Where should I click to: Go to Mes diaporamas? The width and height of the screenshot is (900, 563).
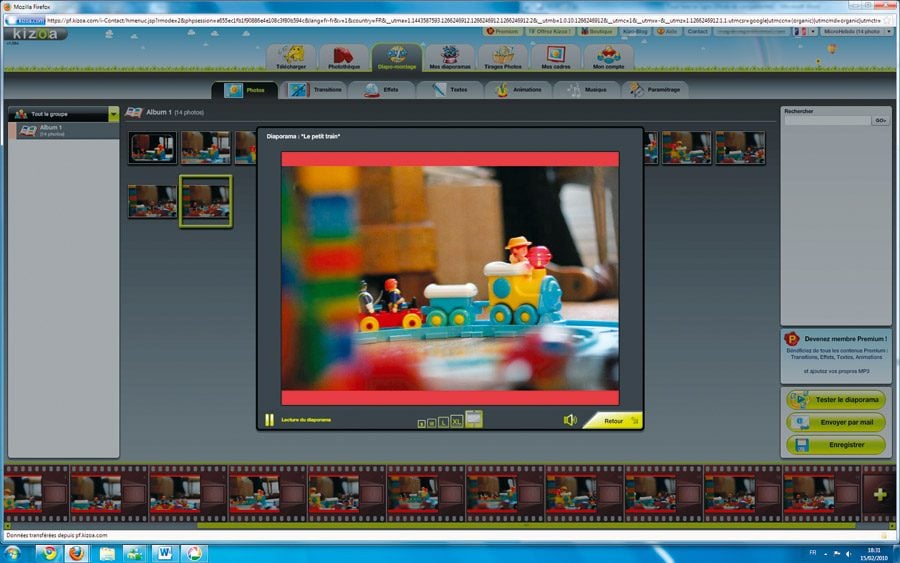[x=449, y=58]
